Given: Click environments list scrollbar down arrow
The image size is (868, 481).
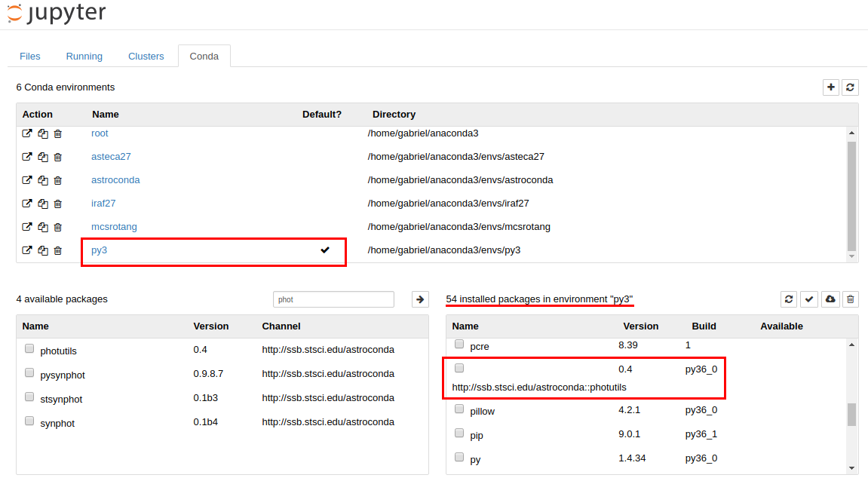Looking at the screenshot, I should click(x=851, y=256).
